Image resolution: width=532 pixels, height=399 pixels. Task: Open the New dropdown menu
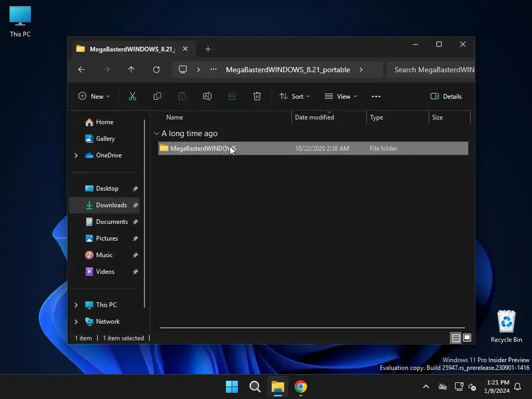94,96
